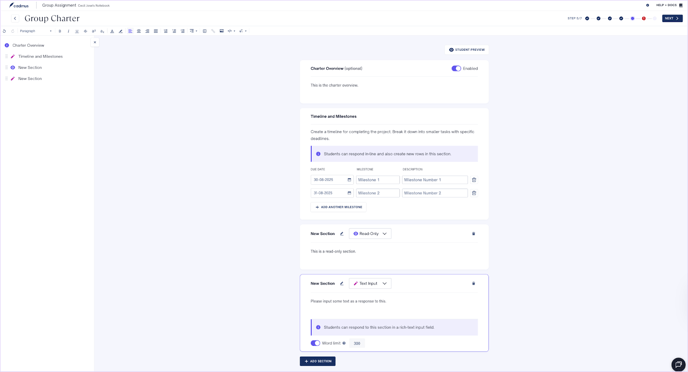This screenshot has height=372, width=688.
Task: Click the Add Section button
Action: point(318,361)
